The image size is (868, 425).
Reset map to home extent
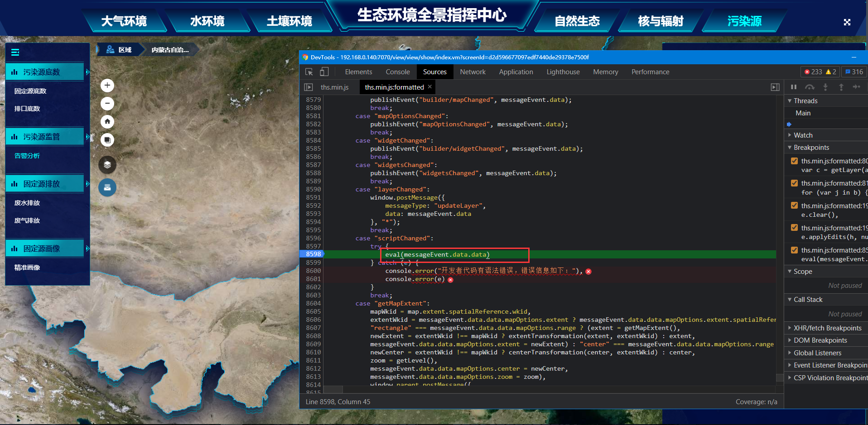(x=107, y=121)
